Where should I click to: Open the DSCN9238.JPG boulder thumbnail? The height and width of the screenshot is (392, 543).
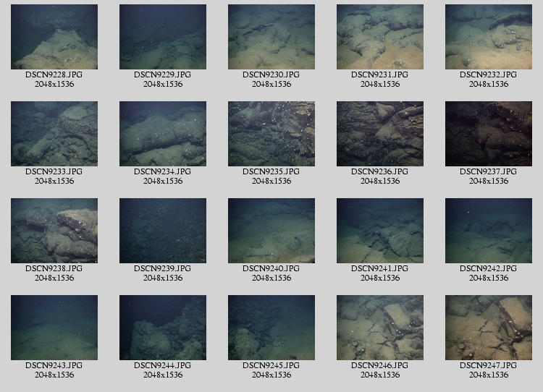[x=54, y=231]
